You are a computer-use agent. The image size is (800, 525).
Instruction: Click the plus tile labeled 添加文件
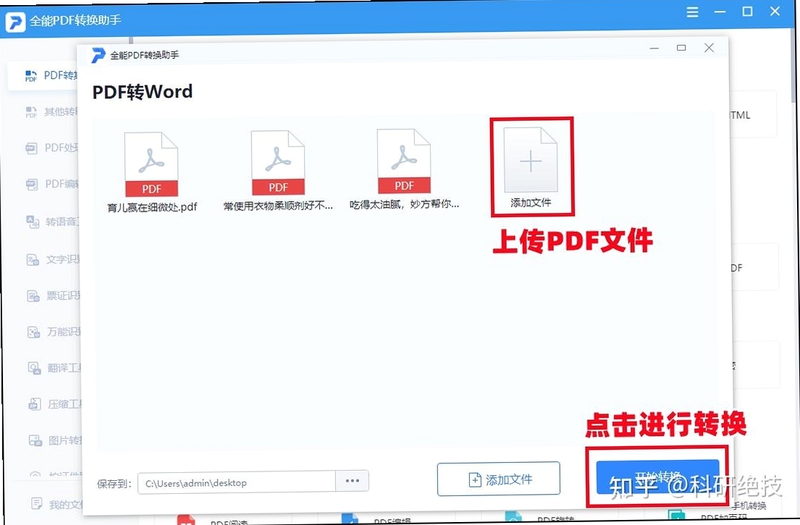(531, 166)
